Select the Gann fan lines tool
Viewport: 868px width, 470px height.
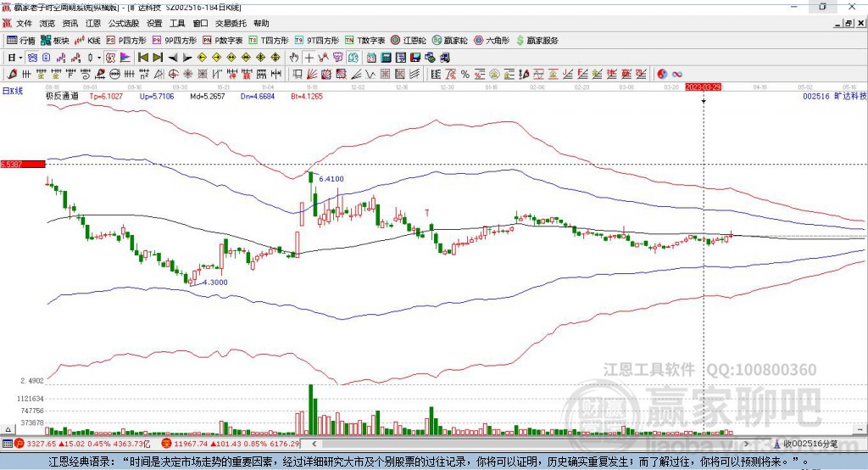[x=312, y=75]
